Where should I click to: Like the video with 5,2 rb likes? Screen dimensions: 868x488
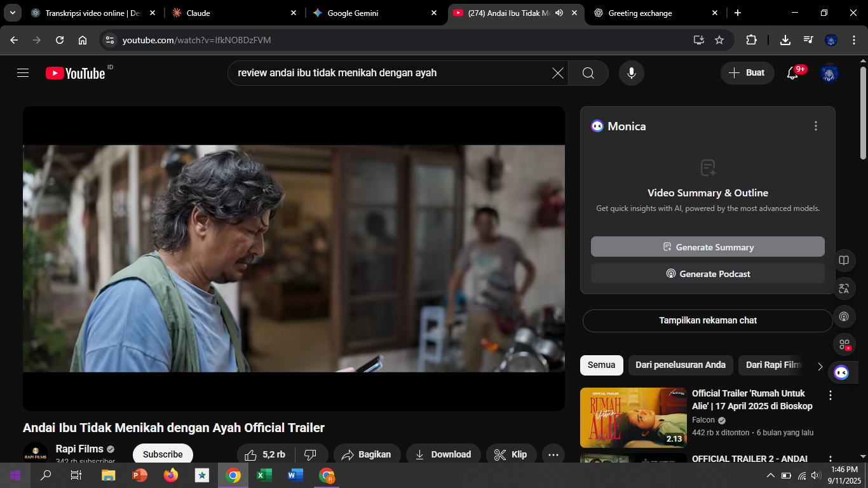[265, 454]
